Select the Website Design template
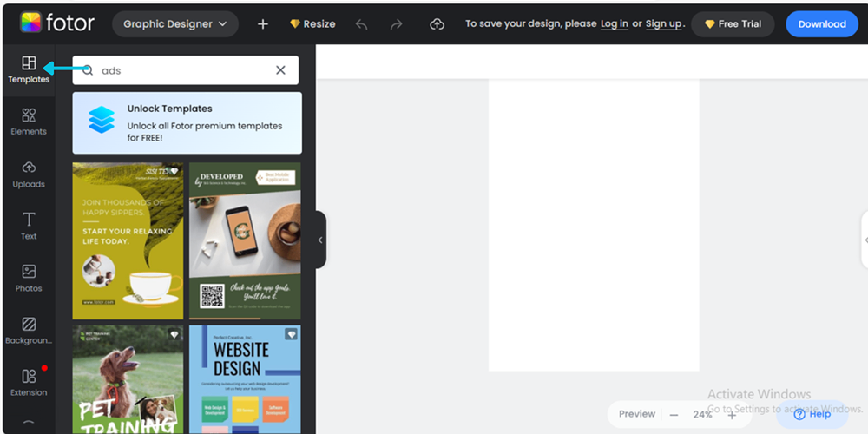Screen dimensions: 868x434 (x=245, y=379)
